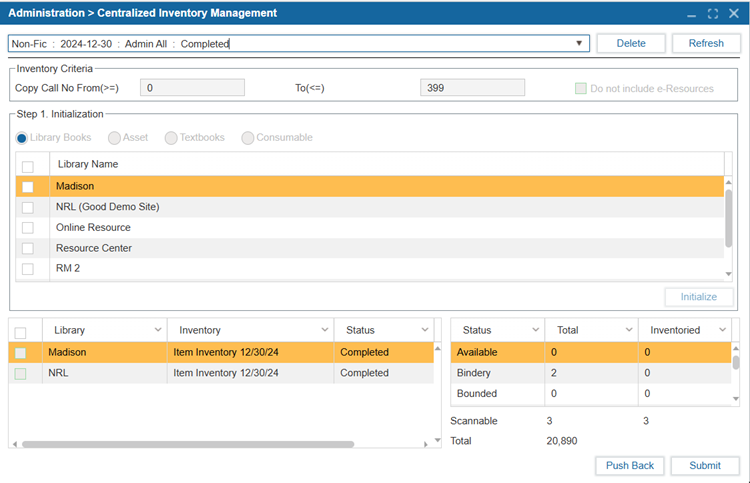Open the left grid Status column dropdown
The height and width of the screenshot is (483, 750).
pyautogui.click(x=425, y=330)
